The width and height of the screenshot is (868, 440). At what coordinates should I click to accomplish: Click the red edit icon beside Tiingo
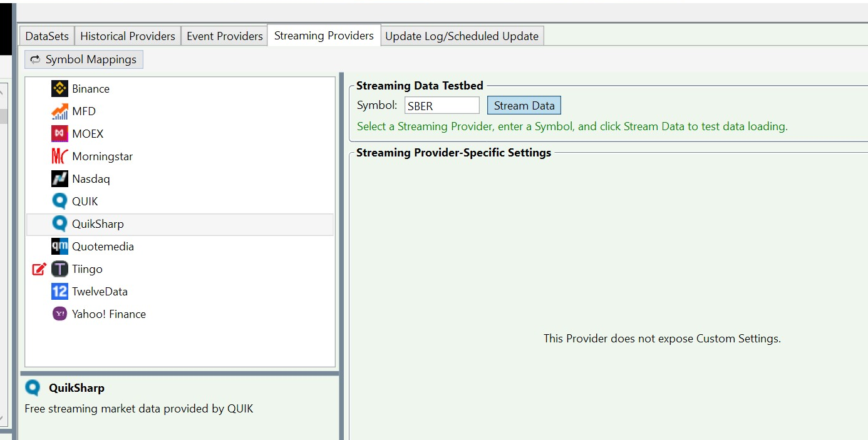point(39,269)
